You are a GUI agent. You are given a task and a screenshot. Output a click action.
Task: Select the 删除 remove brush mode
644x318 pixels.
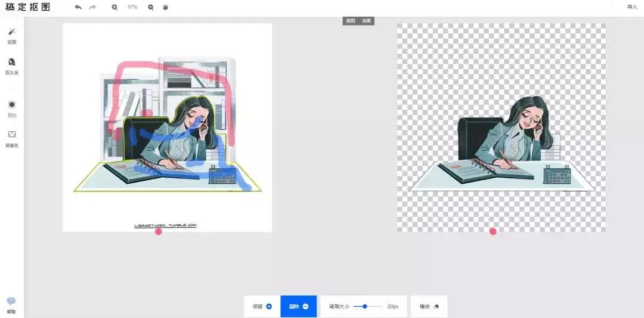pos(298,307)
